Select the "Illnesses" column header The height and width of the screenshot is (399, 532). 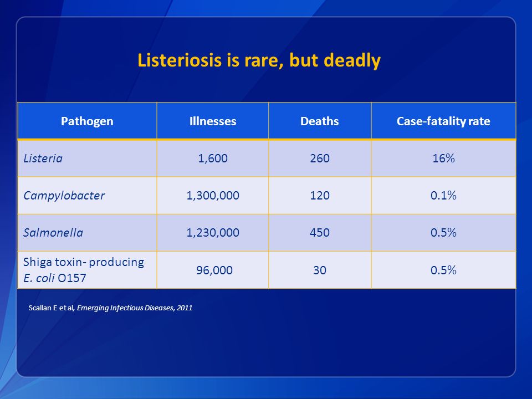pyautogui.click(x=213, y=121)
